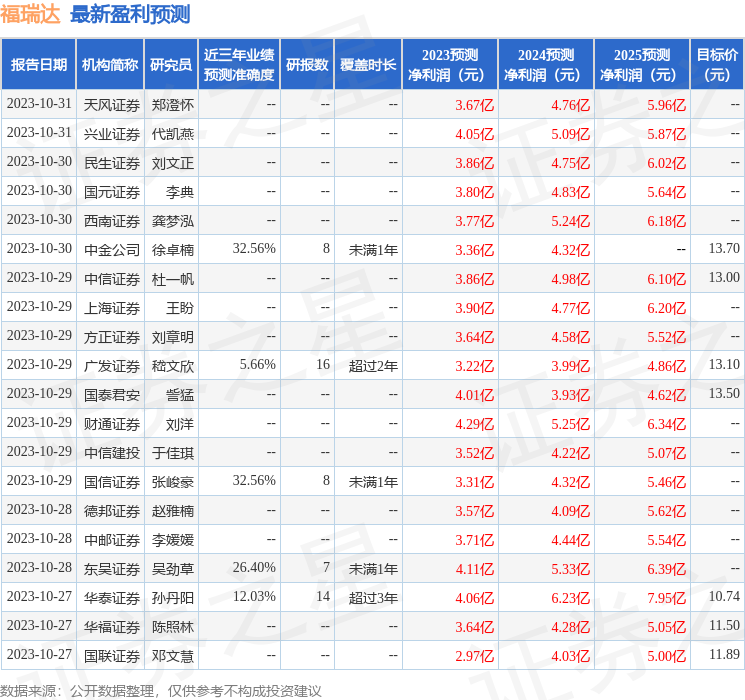The height and width of the screenshot is (700, 745).
Task: Select the 近三年业绩预测准确度 column header
Action: point(239,65)
